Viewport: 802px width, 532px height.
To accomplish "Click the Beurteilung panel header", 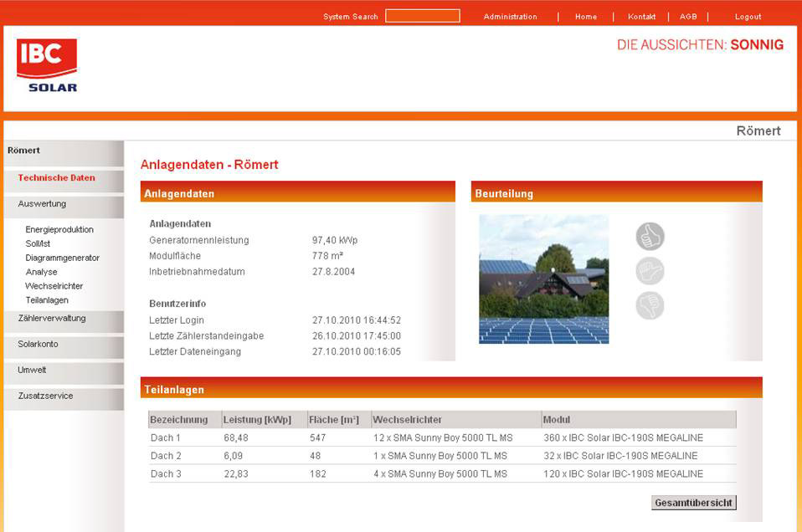I will coord(616,192).
